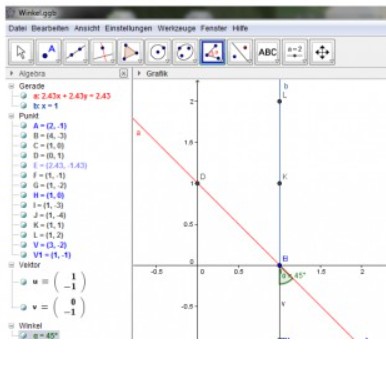Select the Perpendicular Line tool

(103, 52)
